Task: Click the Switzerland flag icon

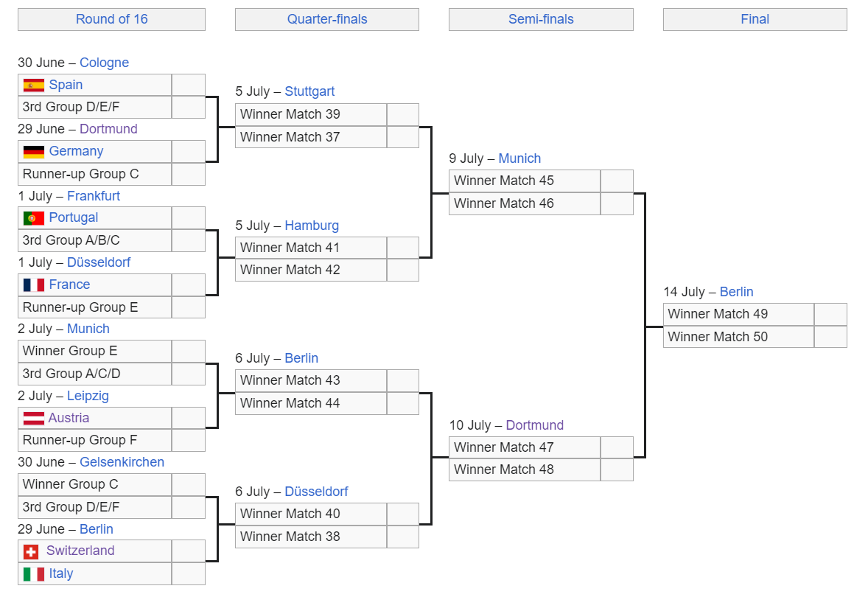Action: [31, 551]
